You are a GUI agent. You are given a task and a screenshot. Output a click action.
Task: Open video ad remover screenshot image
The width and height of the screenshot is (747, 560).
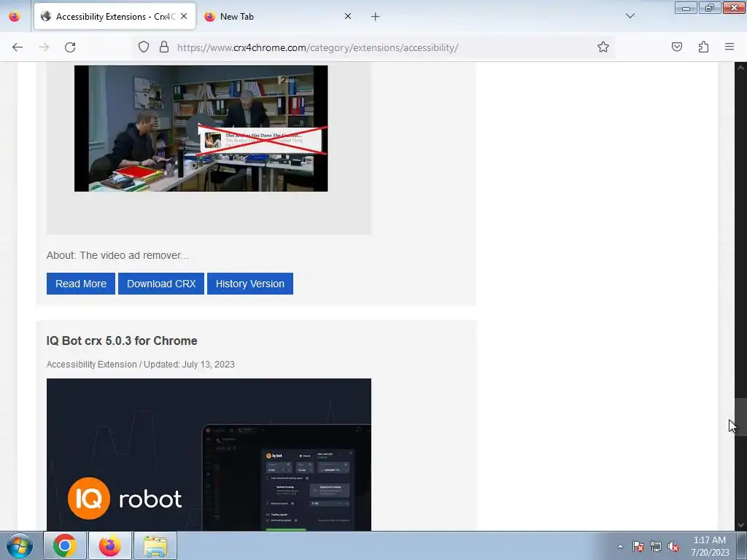click(201, 128)
